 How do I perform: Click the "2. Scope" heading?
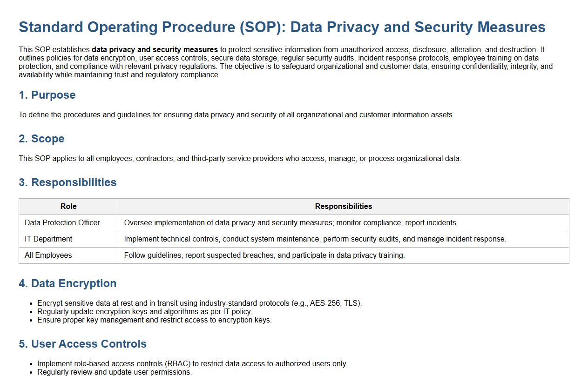(41, 139)
